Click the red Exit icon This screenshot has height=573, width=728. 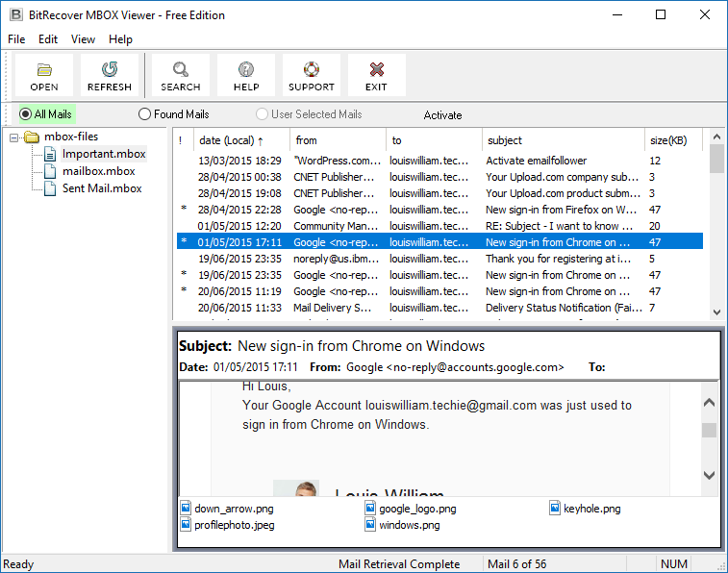click(x=376, y=75)
